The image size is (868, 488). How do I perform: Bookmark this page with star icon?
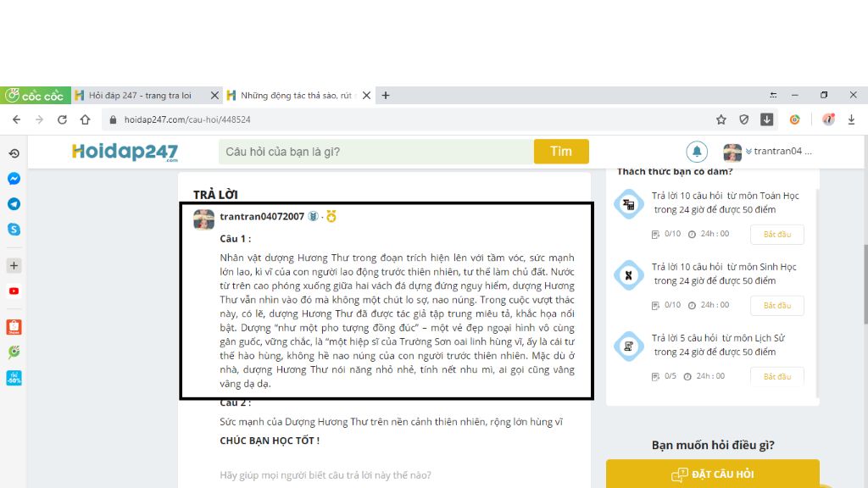pyautogui.click(x=721, y=119)
